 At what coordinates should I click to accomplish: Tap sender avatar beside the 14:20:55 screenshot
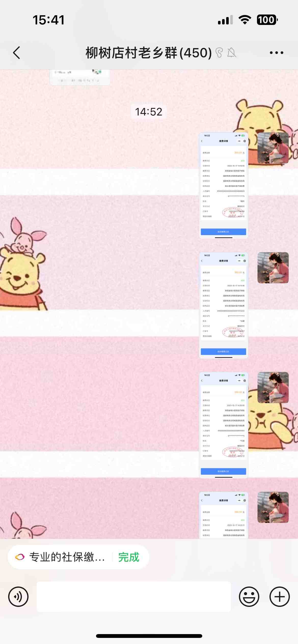click(273, 387)
